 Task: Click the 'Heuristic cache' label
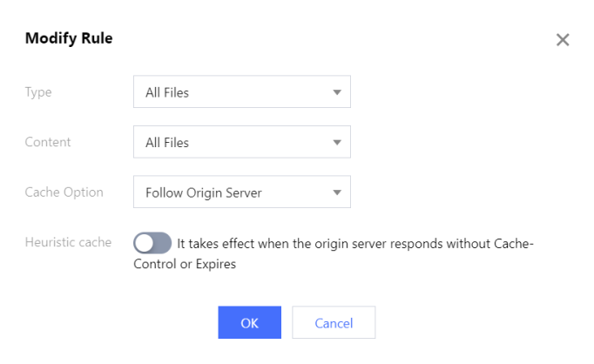pos(68,242)
